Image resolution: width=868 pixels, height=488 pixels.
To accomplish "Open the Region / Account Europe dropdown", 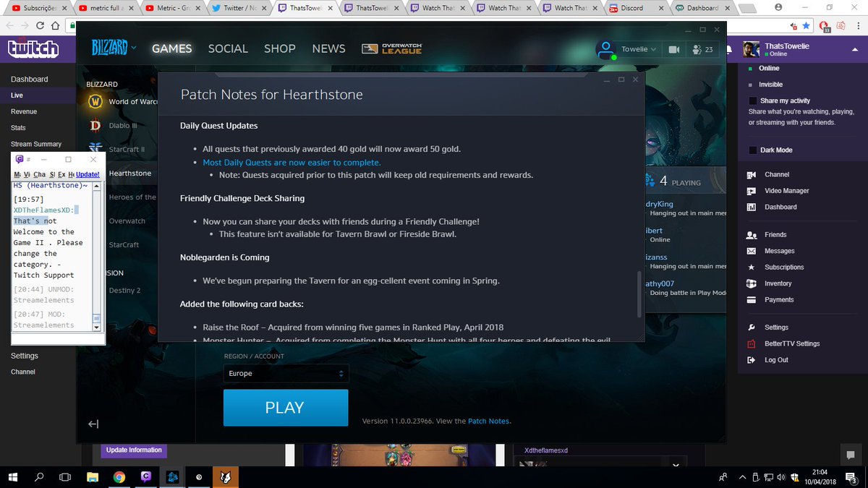I will [286, 374].
